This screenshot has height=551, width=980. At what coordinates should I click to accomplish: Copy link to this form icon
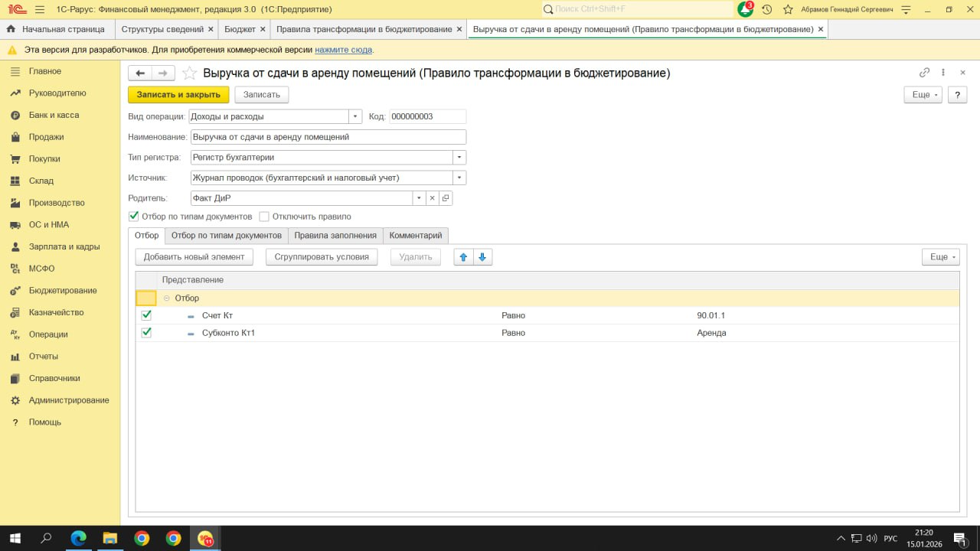[924, 73]
